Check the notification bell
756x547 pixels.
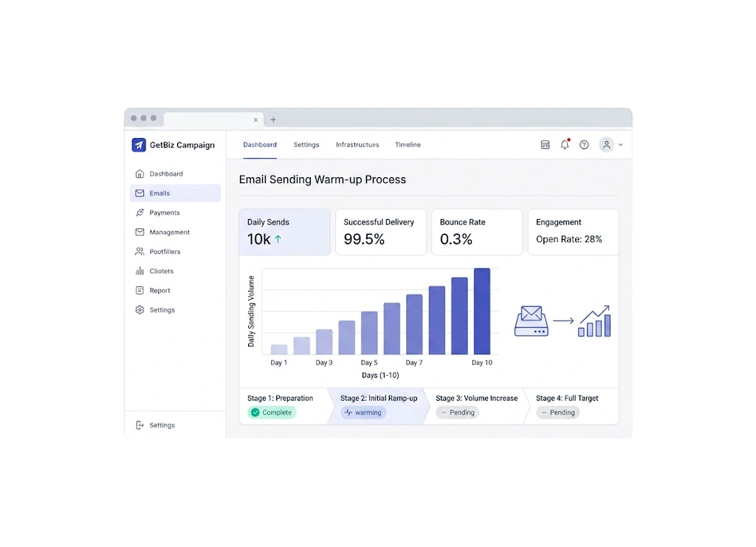pyautogui.click(x=565, y=145)
